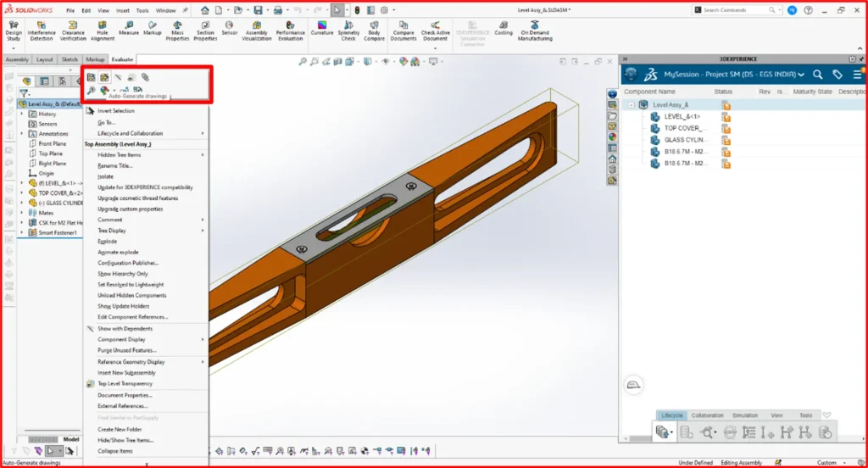Open MySession project dropdown chevron

pos(801,75)
